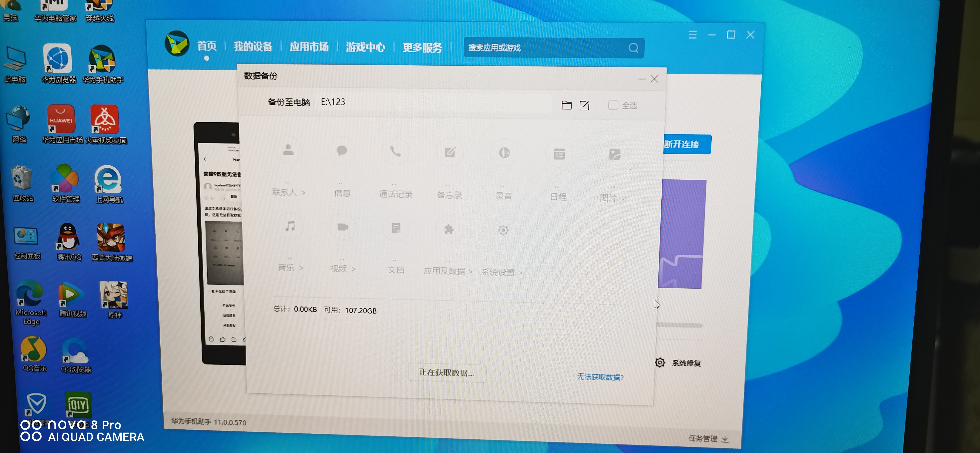Expand 系统设置 category arrow
Image resolution: width=980 pixels, height=453 pixels.
coord(520,272)
